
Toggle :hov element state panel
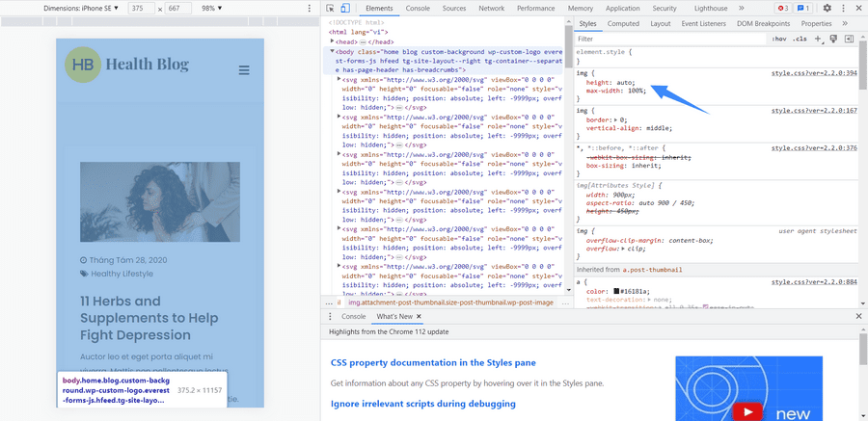point(779,39)
